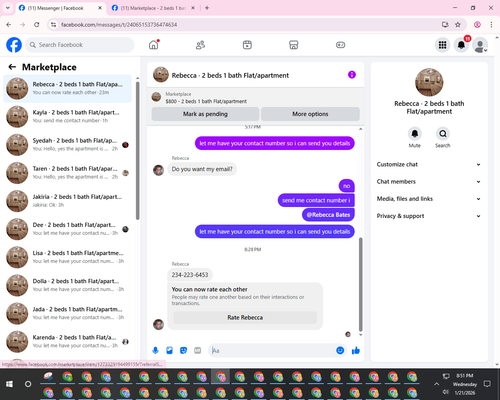Screen dimensions: 500x400
Task: Open the Chrome profile avatar icon
Action: point(477,24)
